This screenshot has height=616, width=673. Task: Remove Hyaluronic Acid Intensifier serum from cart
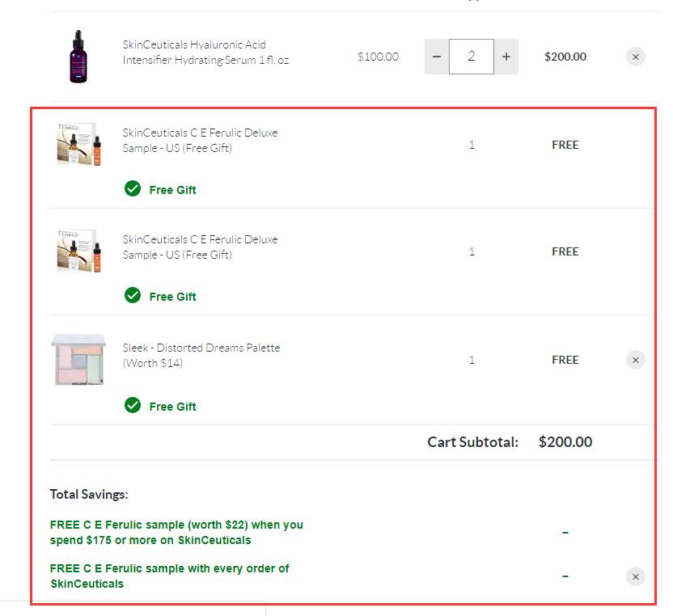[636, 57]
